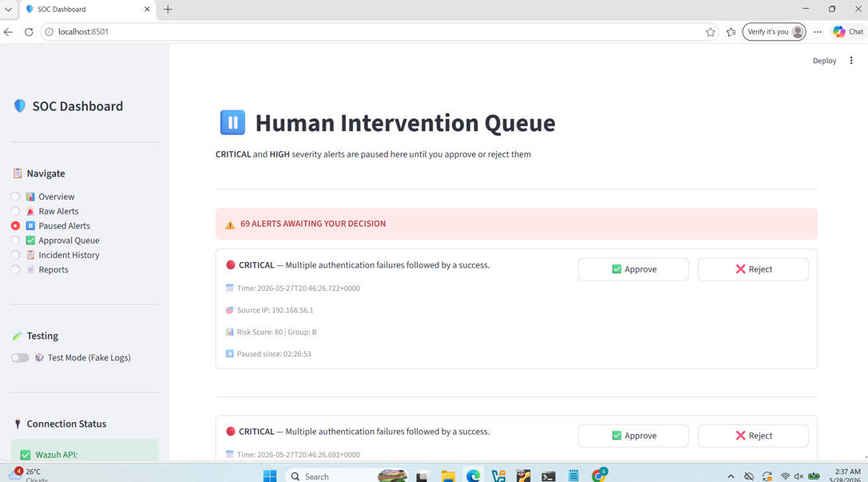Click the Source IP: 192.168.56.1 text
This screenshot has width=868, height=482.
(275, 310)
